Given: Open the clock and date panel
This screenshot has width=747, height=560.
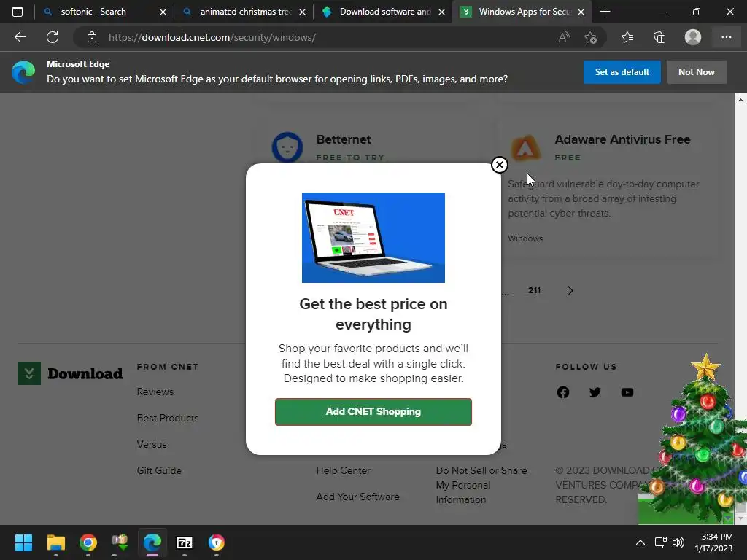Looking at the screenshot, I should [x=714, y=542].
